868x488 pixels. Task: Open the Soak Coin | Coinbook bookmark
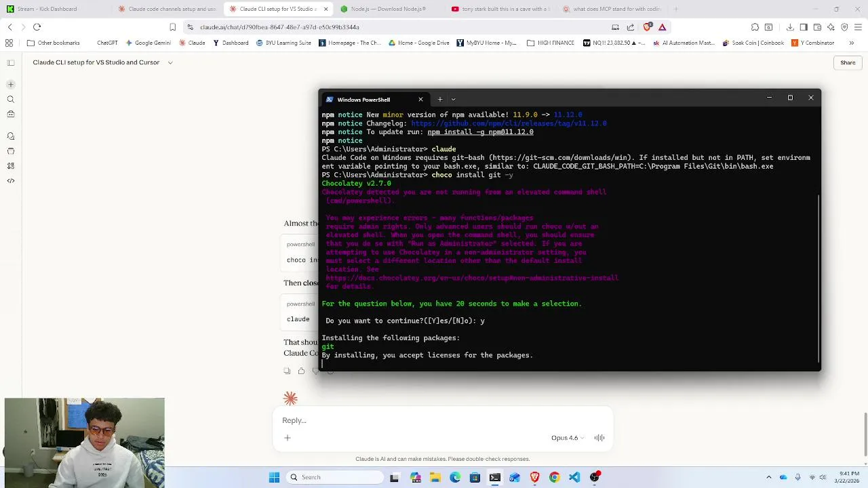753,43
